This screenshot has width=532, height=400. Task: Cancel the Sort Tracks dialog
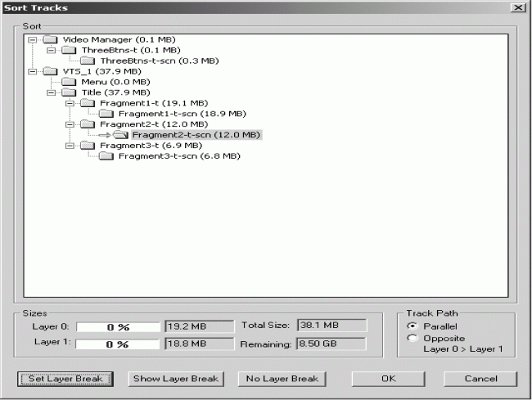pyautogui.click(x=480, y=379)
